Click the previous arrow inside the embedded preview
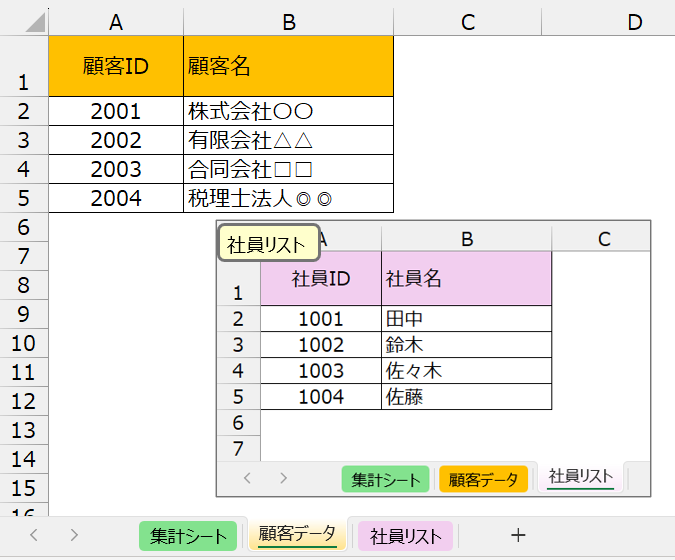The height and width of the screenshot is (560, 675). pyautogui.click(x=247, y=478)
